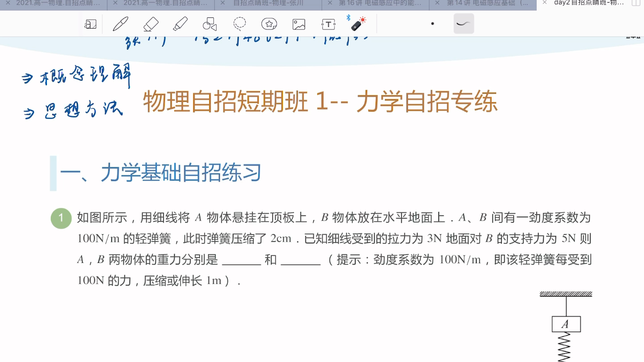Image resolution: width=644 pixels, height=362 pixels.
Task: Close the 第14讲 电磁感应基础 tab
Action: point(437,3)
